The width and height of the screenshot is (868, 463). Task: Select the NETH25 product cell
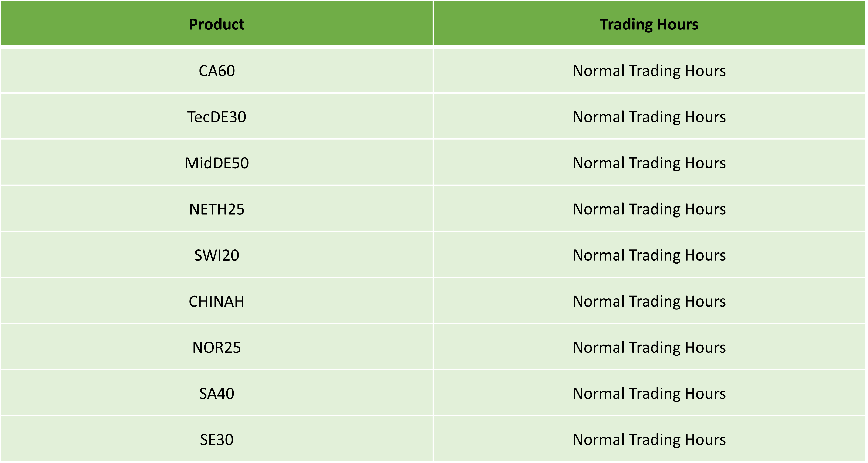click(217, 209)
